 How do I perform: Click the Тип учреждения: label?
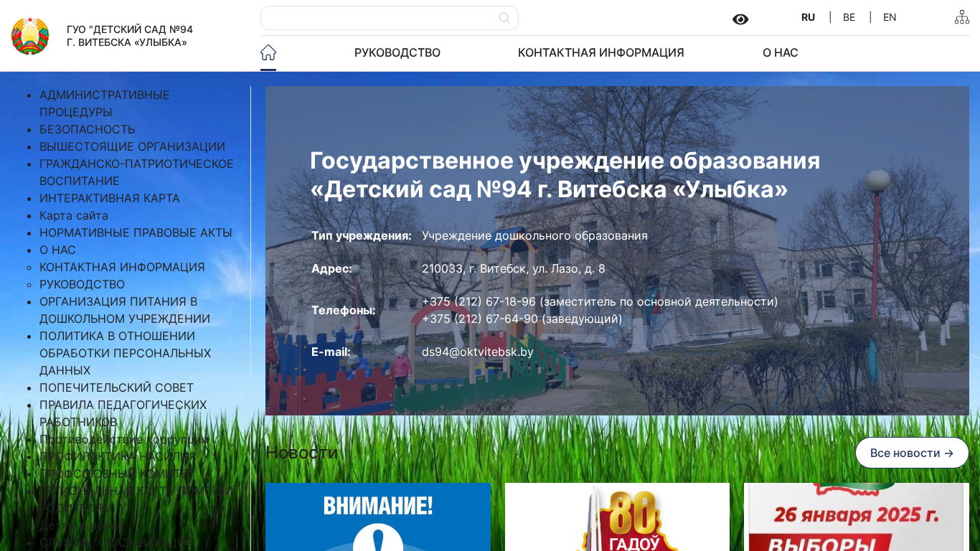pyautogui.click(x=362, y=235)
